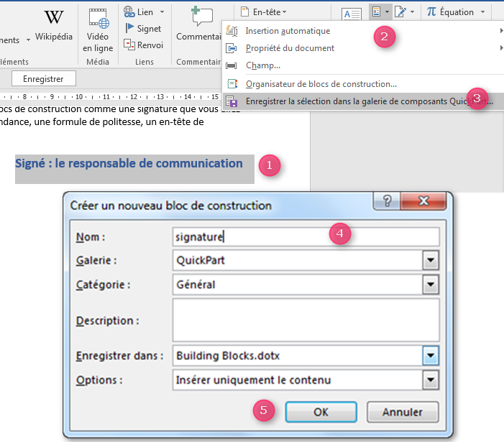Add a new Commentaire
504x442 pixels.
tap(198, 26)
